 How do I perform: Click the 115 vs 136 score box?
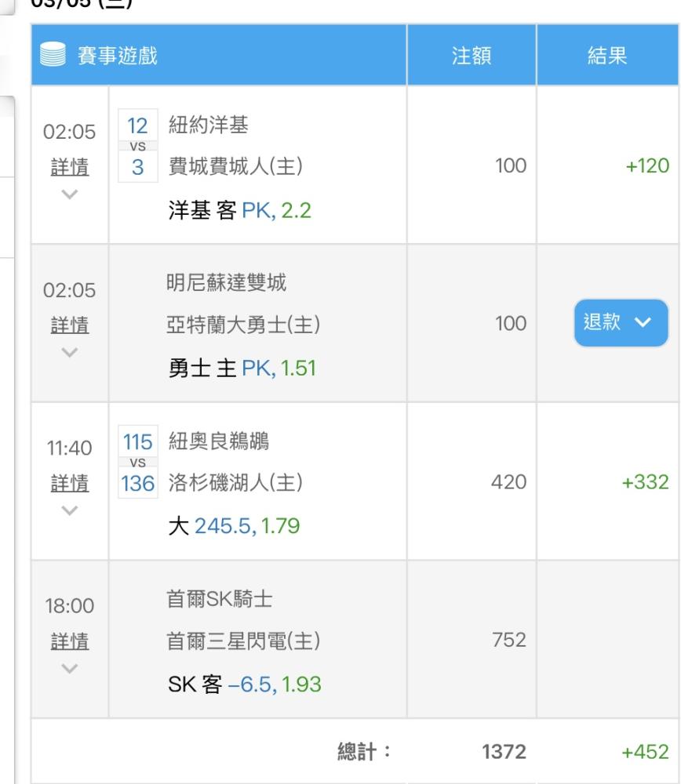(x=137, y=462)
